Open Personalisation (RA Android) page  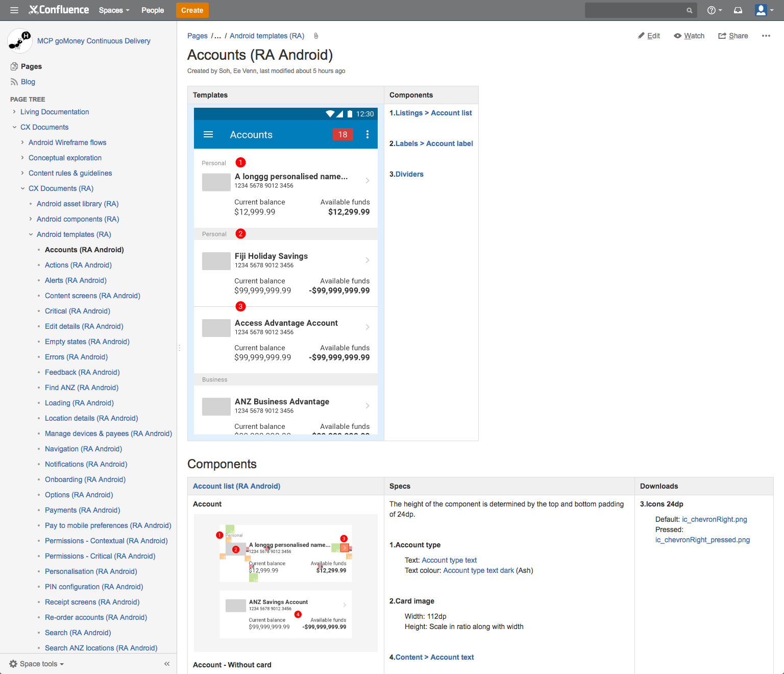[x=91, y=571]
